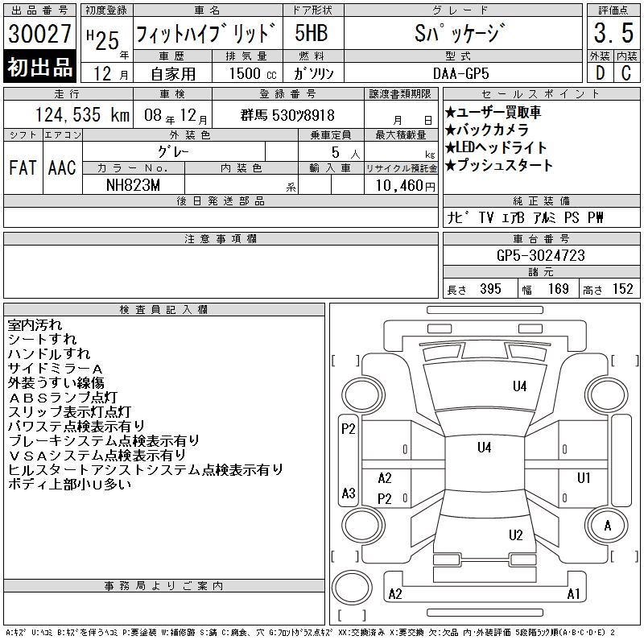The image size is (644, 644).
Task: Select note ヒルスタートアシストシステム点検表示有り
Action: pyautogui.click(x=146, y=469)
